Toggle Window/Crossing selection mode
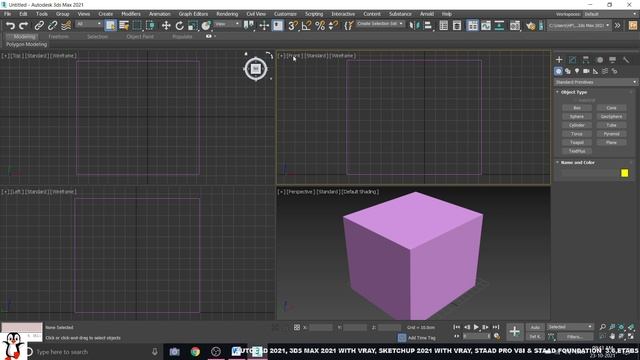640x360 pixels. coord(151,25)
